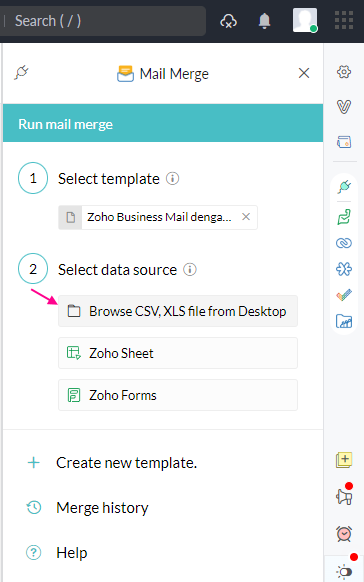
Task: Open the announcements megaphone icon
Action: pyautogui.click(x=344, y=496)
